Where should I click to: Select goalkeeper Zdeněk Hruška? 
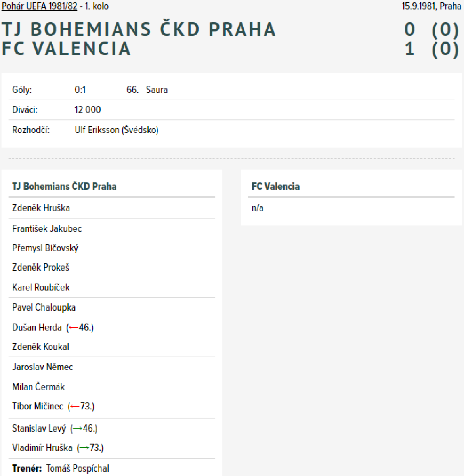[41, 208]
